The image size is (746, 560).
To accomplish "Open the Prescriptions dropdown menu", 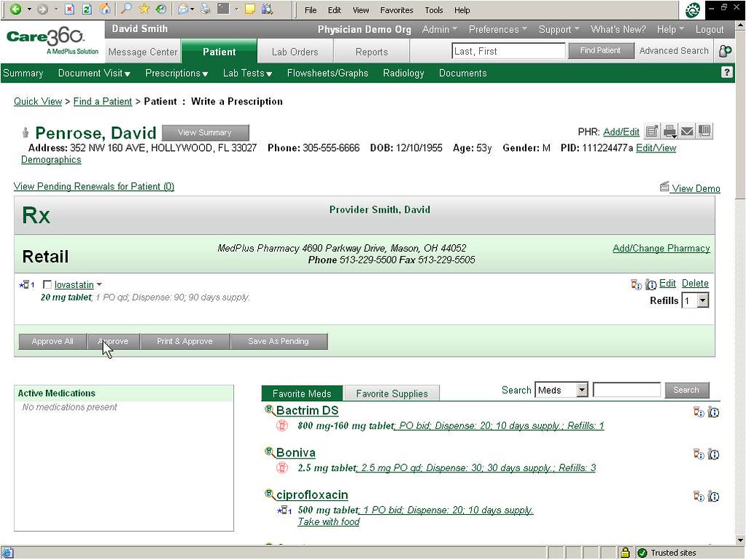I will (x=176, y=73).
